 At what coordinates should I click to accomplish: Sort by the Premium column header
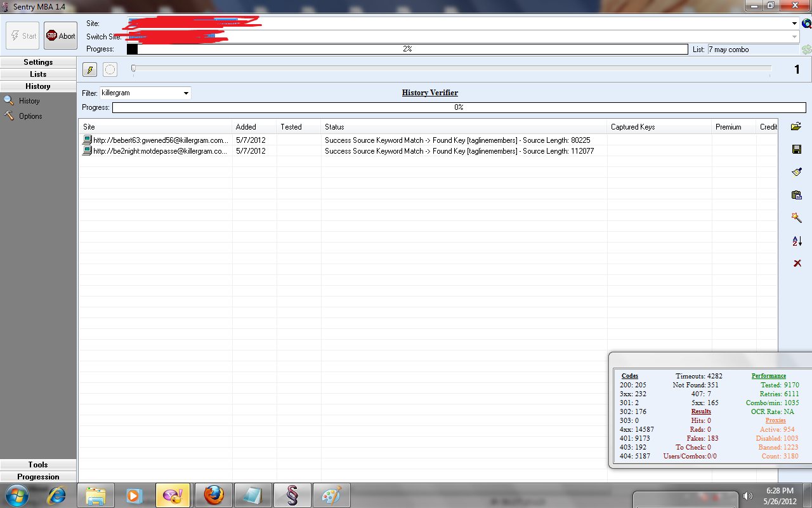[733, 127]
